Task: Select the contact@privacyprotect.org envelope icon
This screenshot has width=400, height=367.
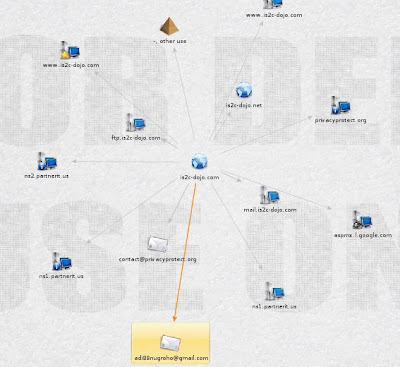Action: pyautogui.click(x=158, y=244)
